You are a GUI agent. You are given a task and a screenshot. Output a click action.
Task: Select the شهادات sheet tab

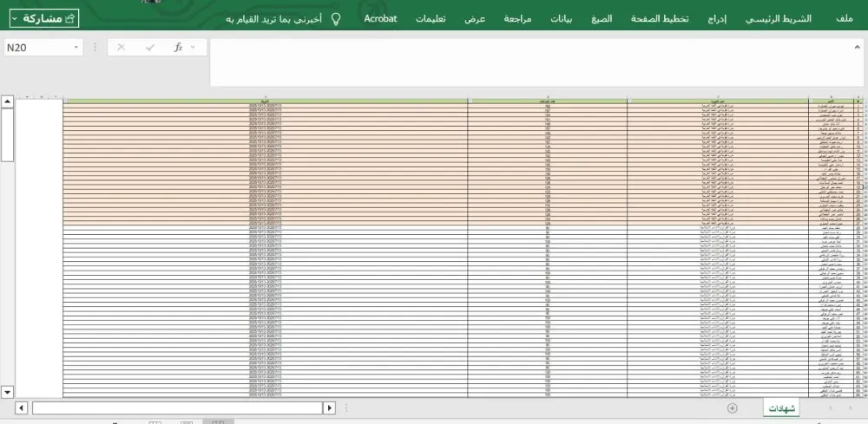pos(783,408)
